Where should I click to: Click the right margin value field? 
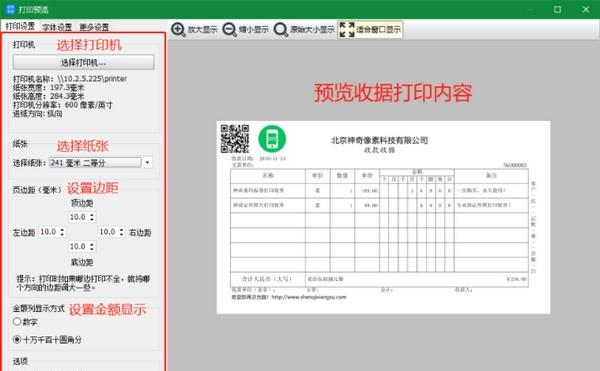pos(108,232)
